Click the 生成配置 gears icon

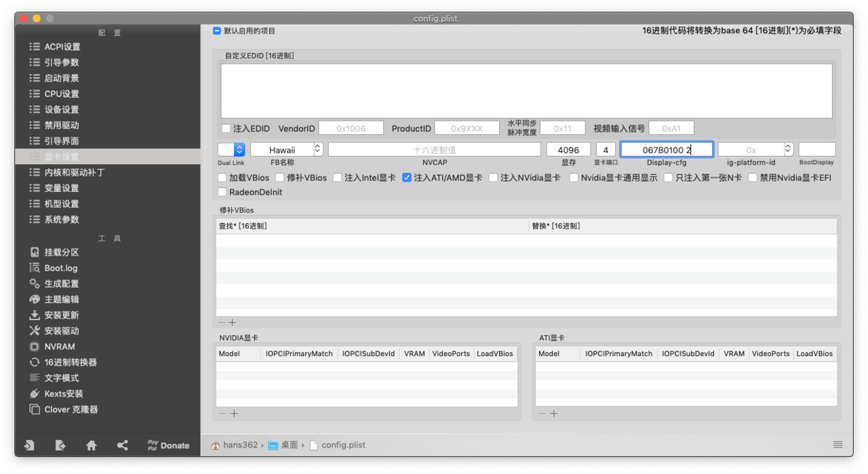pyautogui.click(x=35, y=283)
